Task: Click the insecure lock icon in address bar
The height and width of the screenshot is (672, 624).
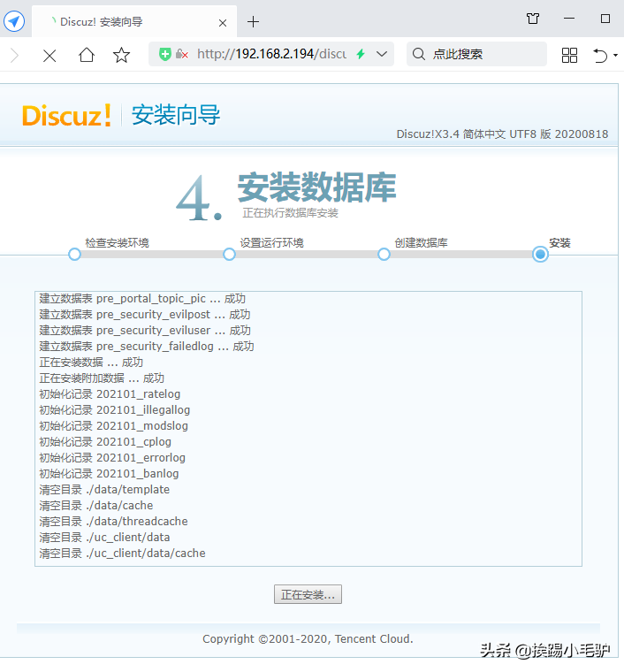Action: 182,54
